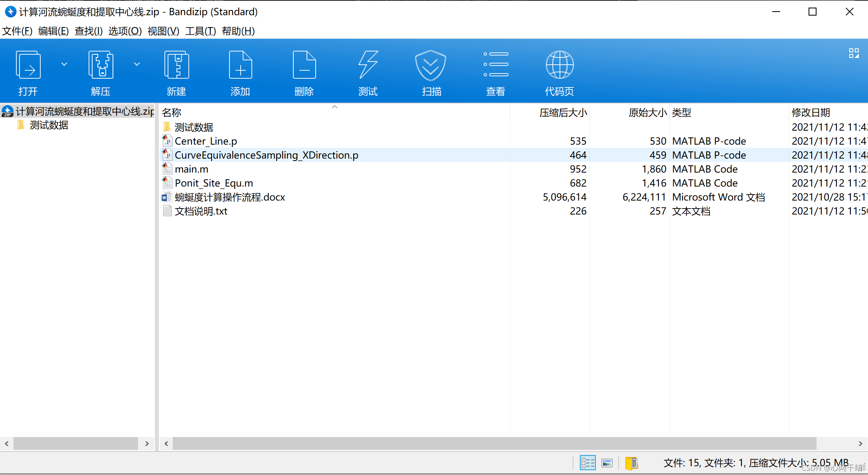Switch to thumbnail view in status bar
The width and height of the screenshot is (868, 475).
click(x=607, y=463)
